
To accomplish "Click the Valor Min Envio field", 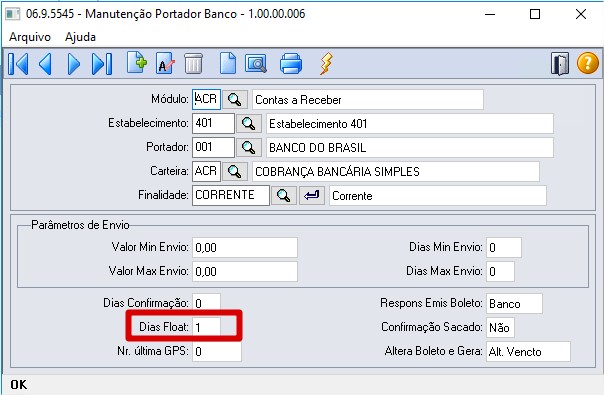I will 245,247.
